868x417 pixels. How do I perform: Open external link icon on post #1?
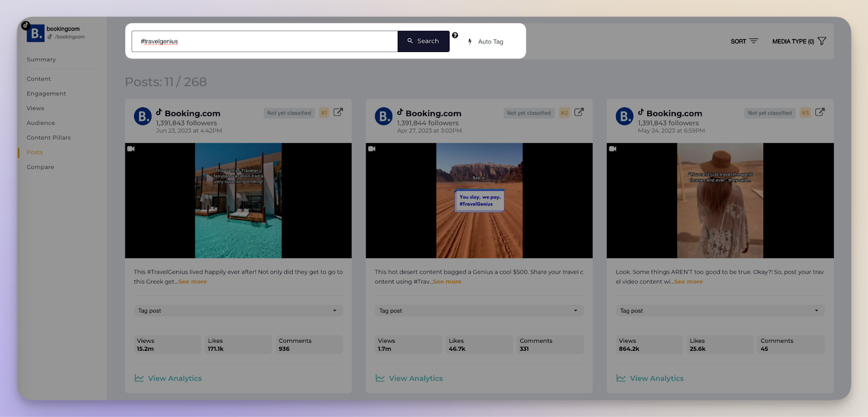pos(338,112)
